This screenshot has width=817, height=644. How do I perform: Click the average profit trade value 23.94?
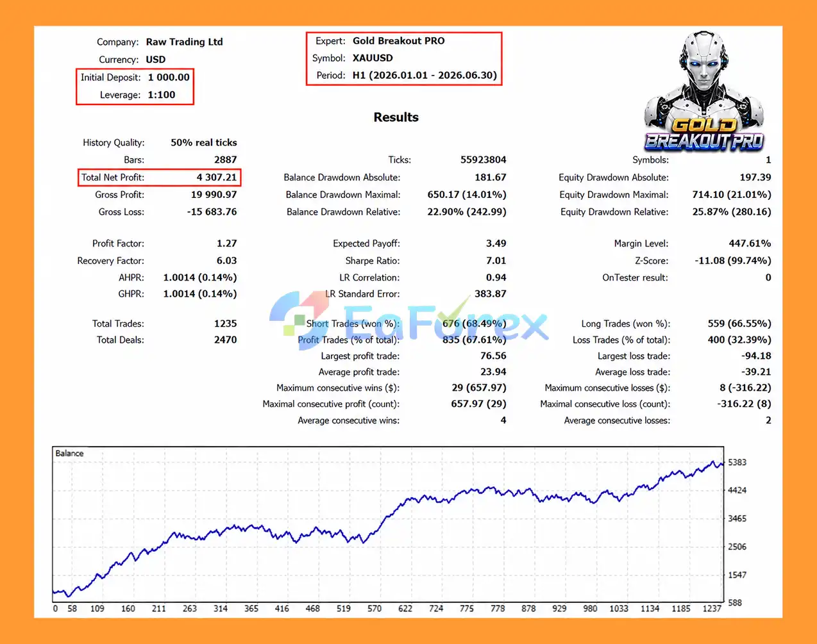[x=494, y=372]
